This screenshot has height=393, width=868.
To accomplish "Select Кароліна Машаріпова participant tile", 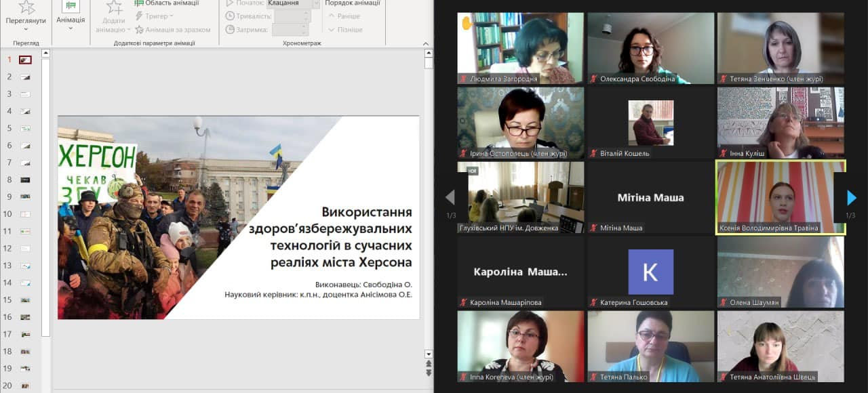I will pos(521,272).
